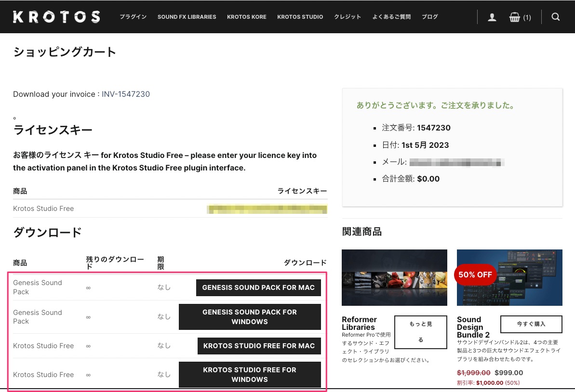Click the order confirmation thank-you message
The height and width of the screenshot is (392, 575).
click(435, 105)
